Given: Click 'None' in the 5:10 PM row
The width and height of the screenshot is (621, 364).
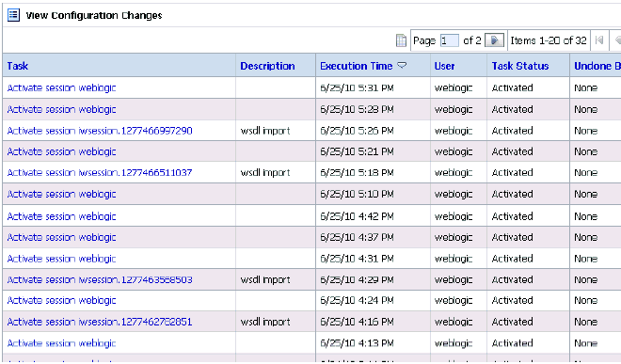Looking at the screenshot, I should click(x=586, y=194).
